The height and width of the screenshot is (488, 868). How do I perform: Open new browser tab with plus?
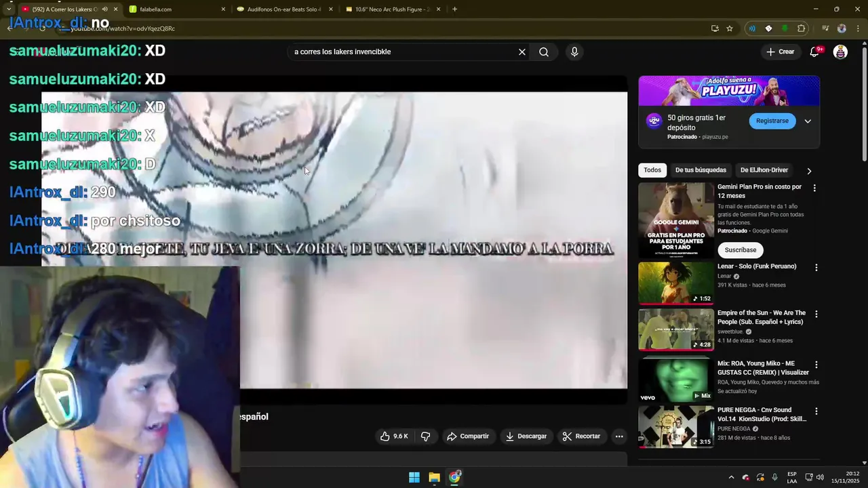point(454,9)
